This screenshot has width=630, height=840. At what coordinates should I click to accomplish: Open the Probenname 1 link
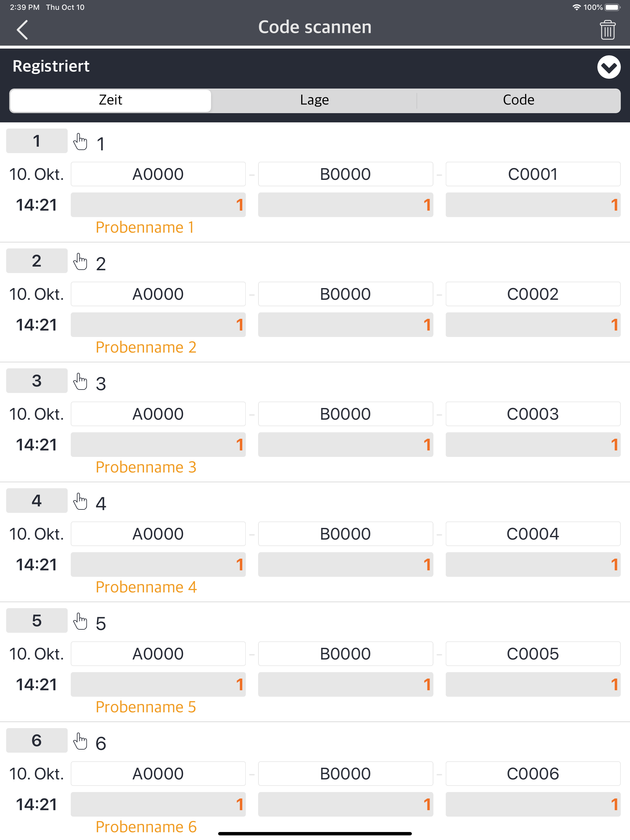click(145, 228)
